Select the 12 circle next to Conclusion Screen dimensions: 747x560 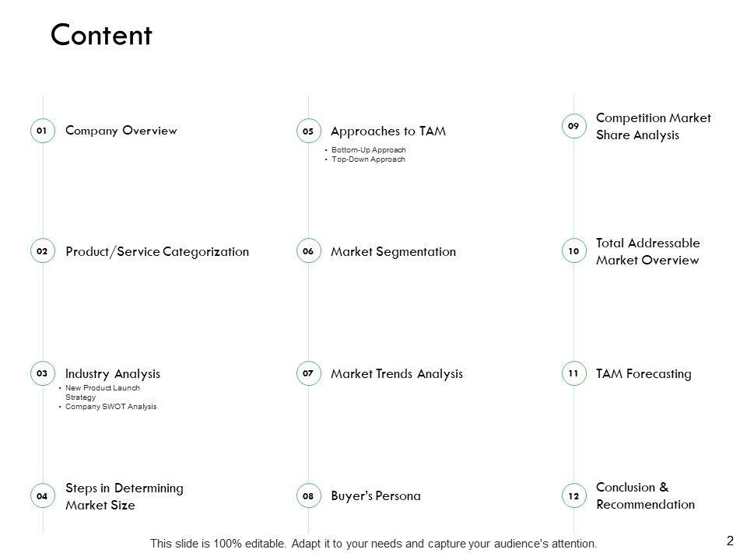point(573,495)
